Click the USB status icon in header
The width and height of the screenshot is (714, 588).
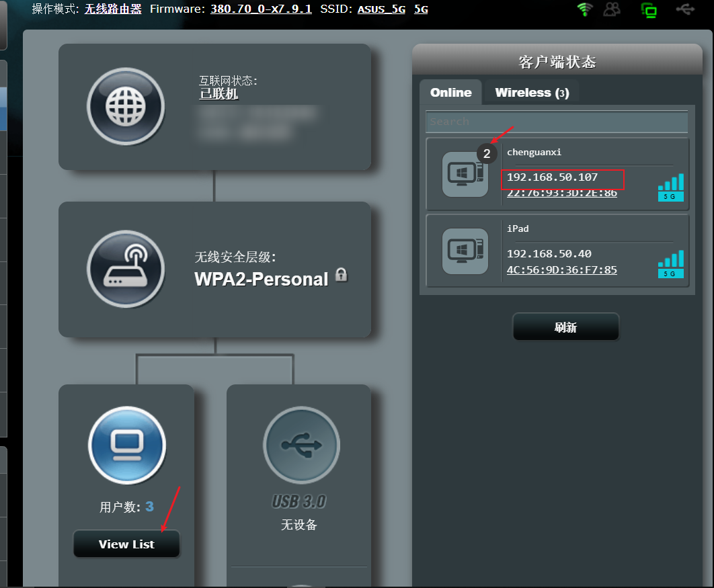(x=684, y=9)
